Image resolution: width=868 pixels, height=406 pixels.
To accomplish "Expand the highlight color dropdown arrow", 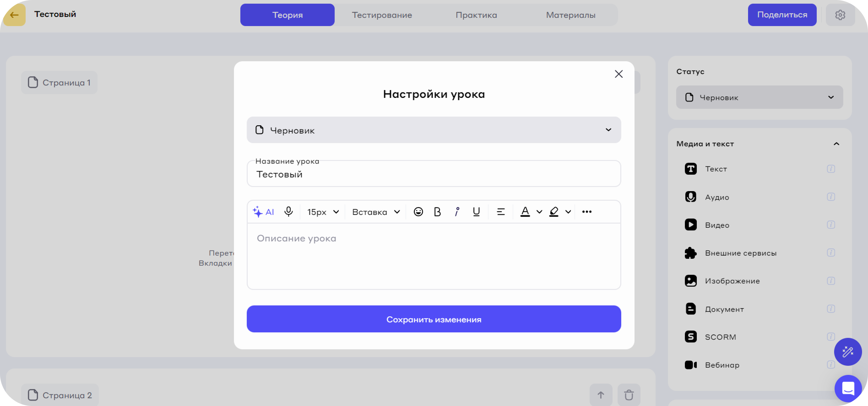I will pos(568,212).
